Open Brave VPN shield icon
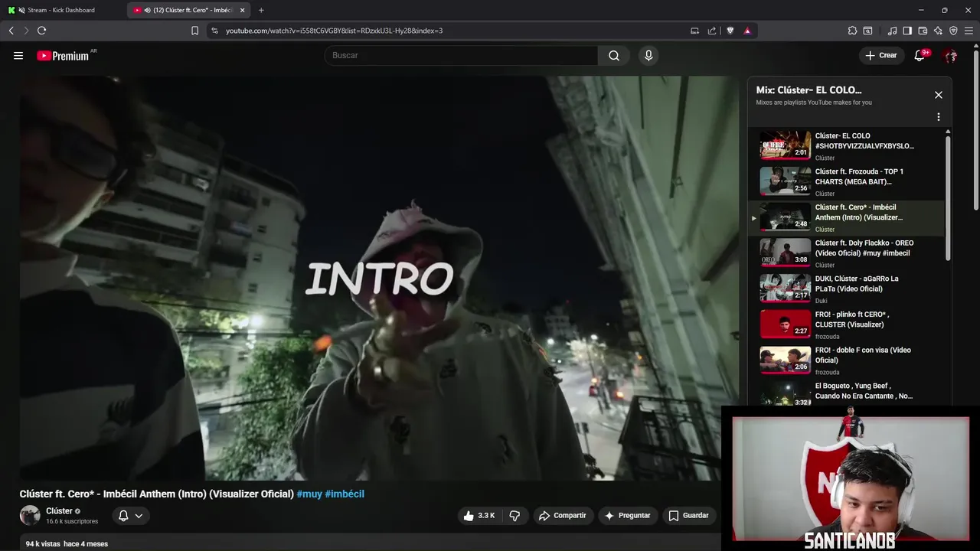The width and height of the screenshot is (980, 551). coord(953,31)
